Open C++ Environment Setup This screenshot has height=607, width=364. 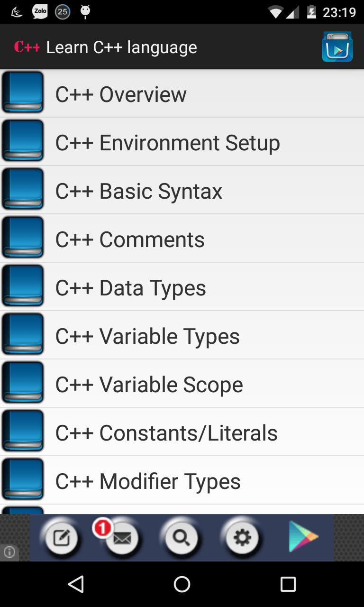pos(167,141)
